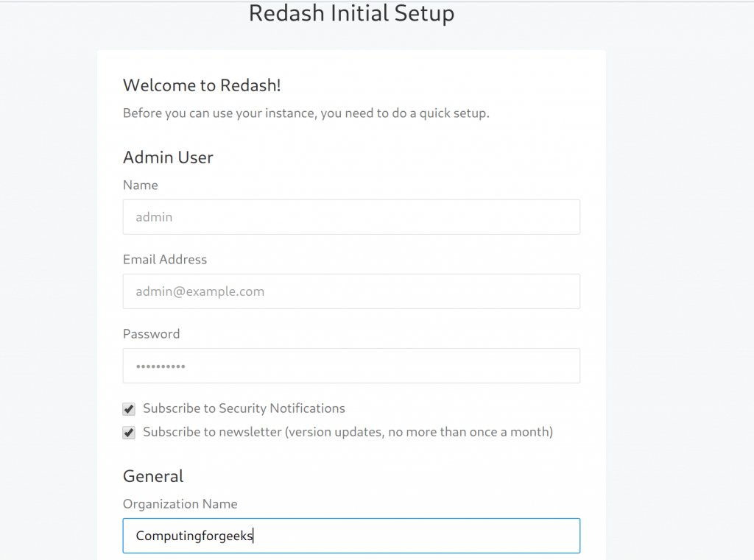Click the admin@example.com placeholder field
754x560 pixels.
(x=351, y=291)
